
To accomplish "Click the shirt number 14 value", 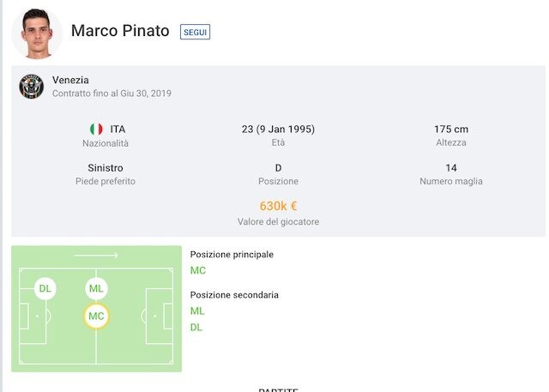I will pyautogui.click(x=451, y=167).
